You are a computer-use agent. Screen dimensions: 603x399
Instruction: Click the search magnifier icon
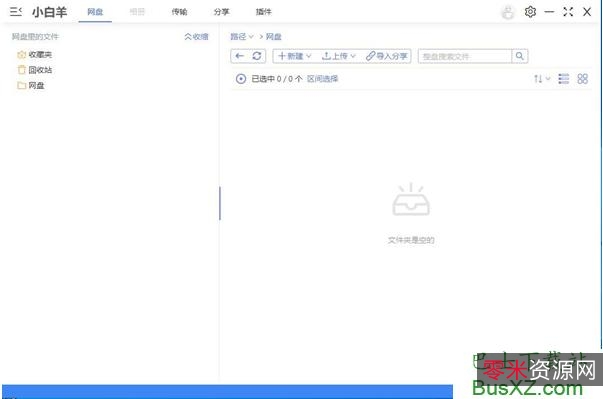(520, 56)
